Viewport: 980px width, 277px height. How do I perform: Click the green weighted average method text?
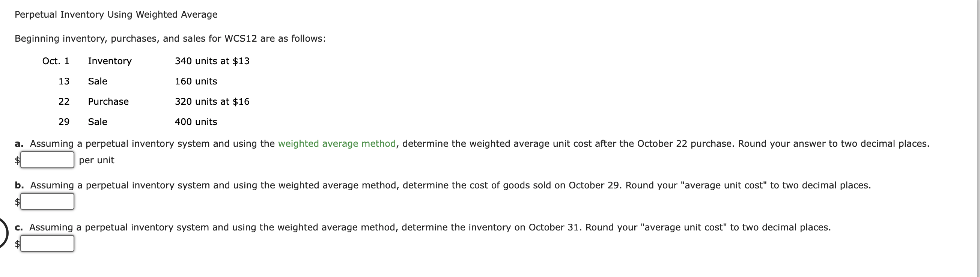click(x=336, y=143)
